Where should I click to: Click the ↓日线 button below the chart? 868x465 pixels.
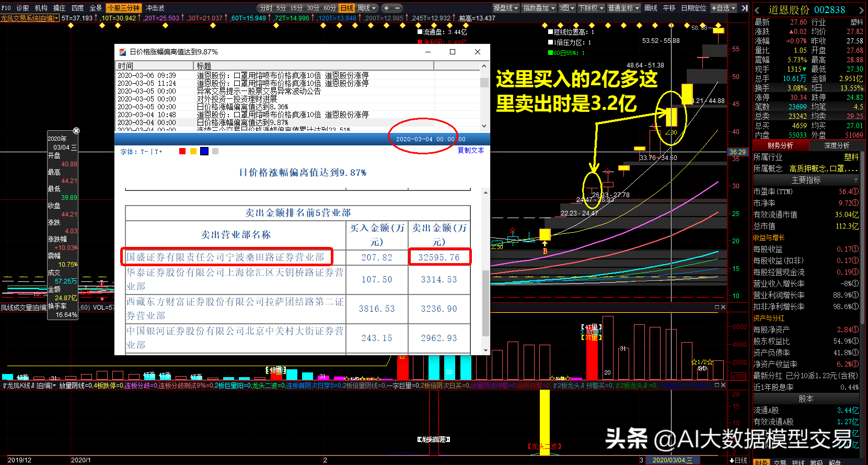coord(738,460)
